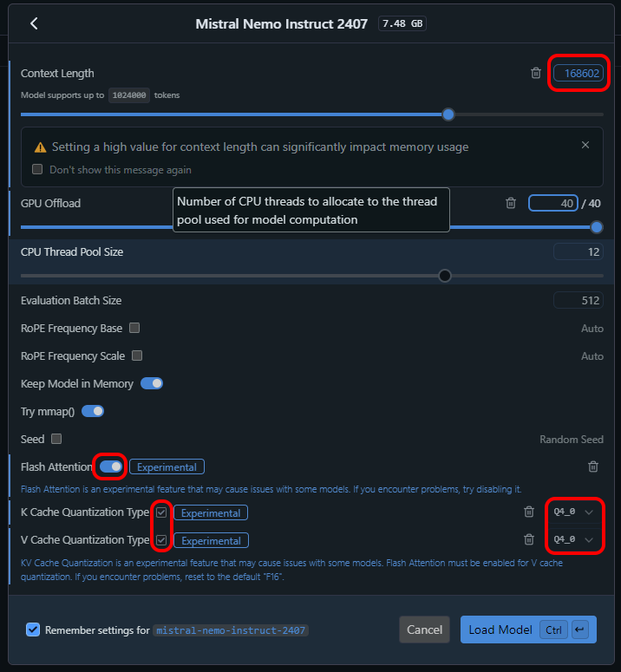Enable the RoPE Frequency Base checkbox

tap(134, 328)
